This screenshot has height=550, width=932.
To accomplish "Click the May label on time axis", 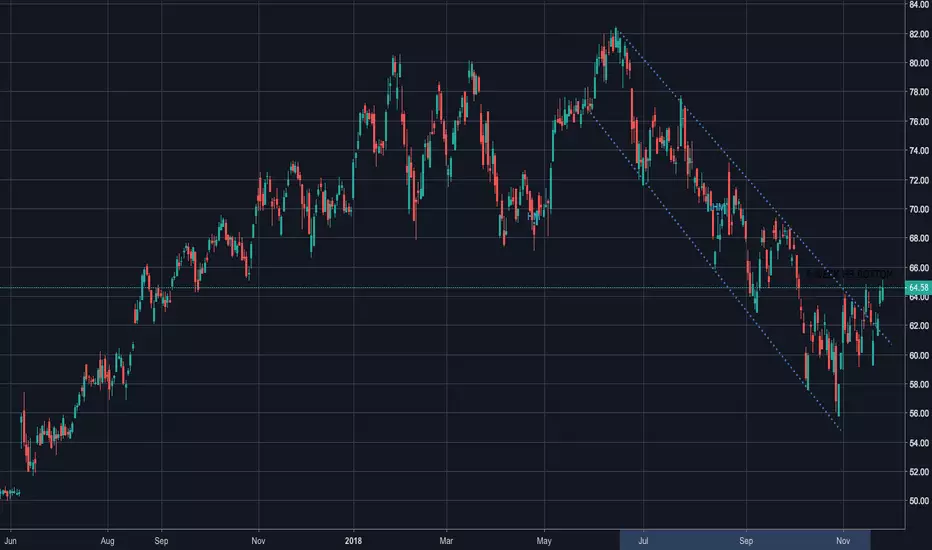I will (x=544, y=541).
